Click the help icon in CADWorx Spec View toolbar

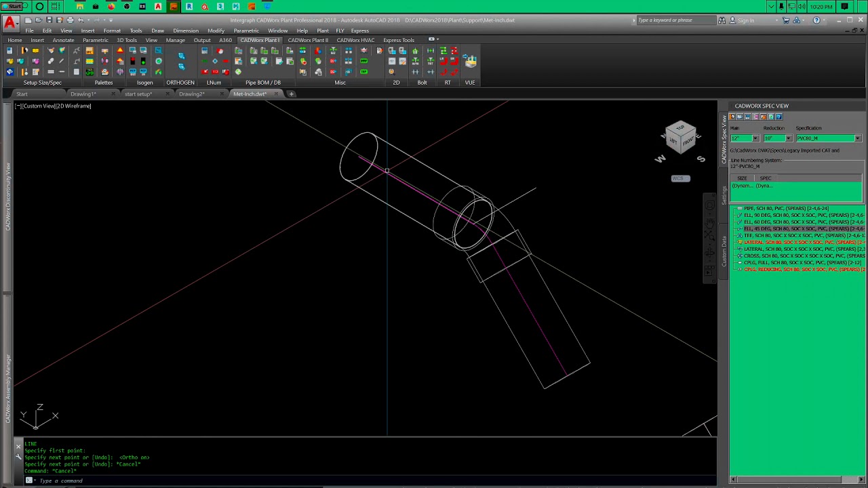pyautogui.click(x=779, y=117)
